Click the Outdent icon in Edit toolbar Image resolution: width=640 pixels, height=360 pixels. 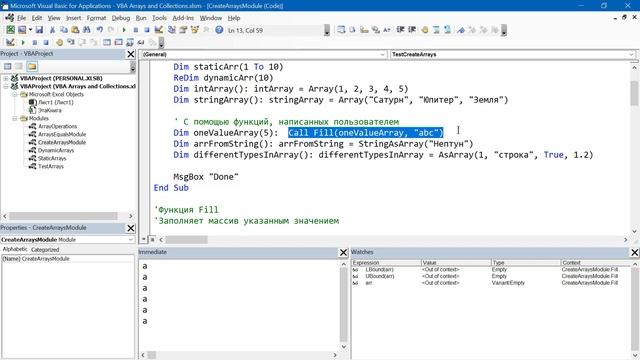(412, 30)
